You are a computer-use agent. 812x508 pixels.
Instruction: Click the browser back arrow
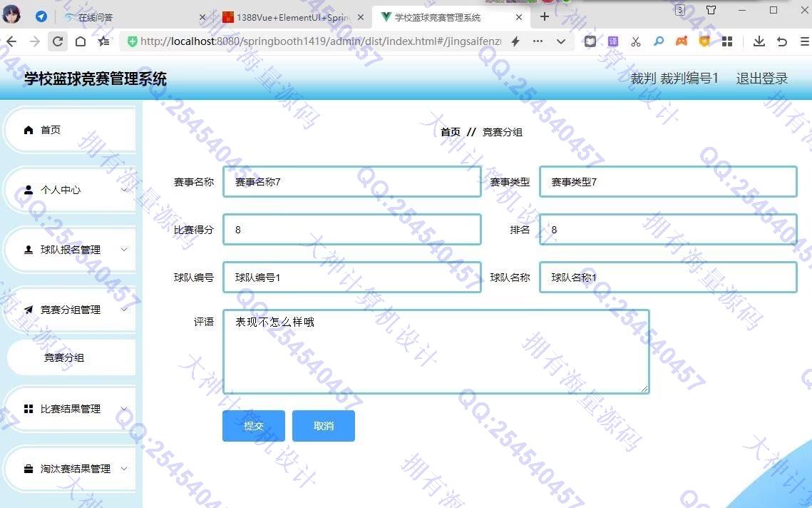click(11, 41)
